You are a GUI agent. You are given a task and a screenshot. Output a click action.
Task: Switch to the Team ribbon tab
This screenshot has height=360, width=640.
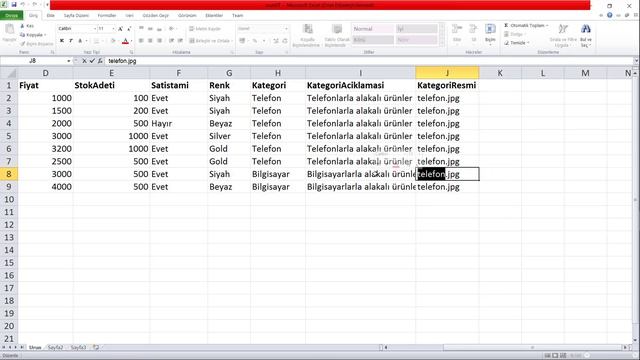[x=238, y=16]
